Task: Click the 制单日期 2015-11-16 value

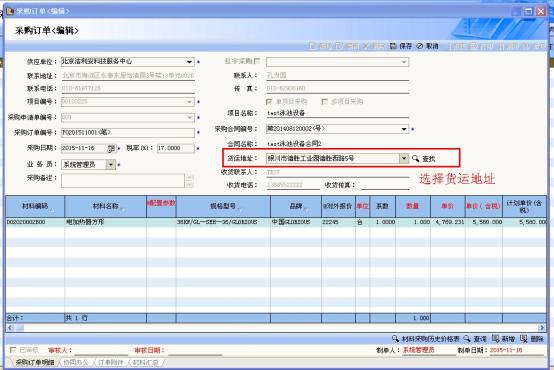Action: point(506,350)
